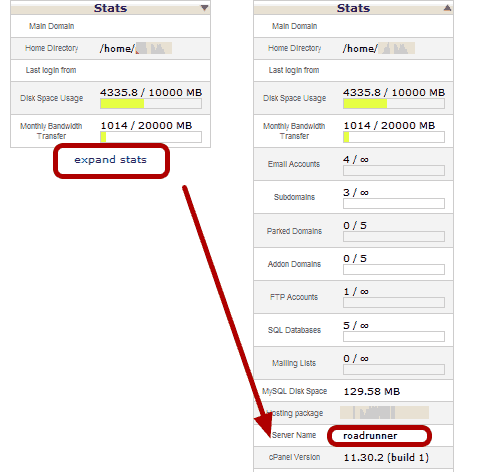Click the Subdomains usage bar
This screenshot has width=488, height=472.
(x=394, y=204)
